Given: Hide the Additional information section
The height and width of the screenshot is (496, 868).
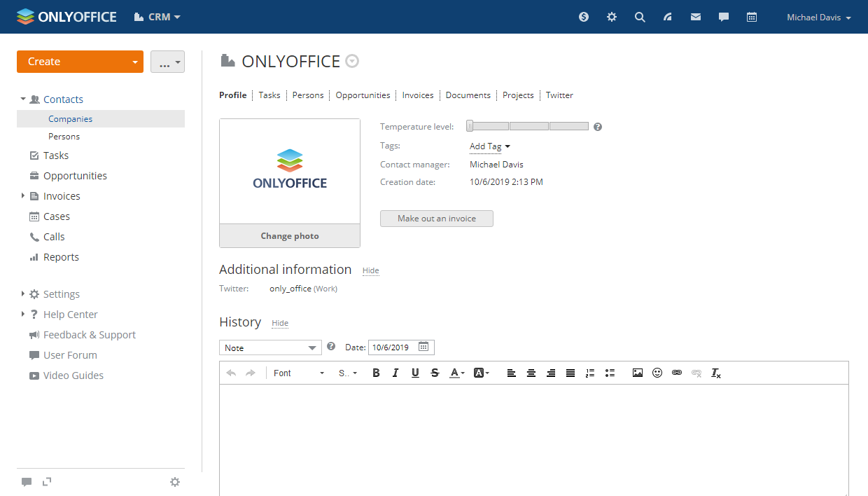Looking at the screenshot, I should coord(370,270).
